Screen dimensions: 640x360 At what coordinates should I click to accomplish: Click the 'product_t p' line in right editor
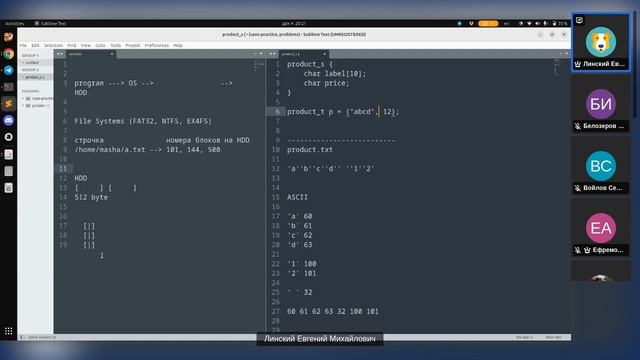(x=343, y=111)
